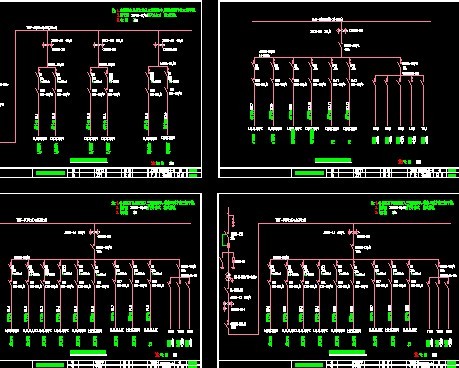Click green title-block cell of top-right sheet
The width and height of the screenshot is (459, 368).
click(x=309, y=173)
